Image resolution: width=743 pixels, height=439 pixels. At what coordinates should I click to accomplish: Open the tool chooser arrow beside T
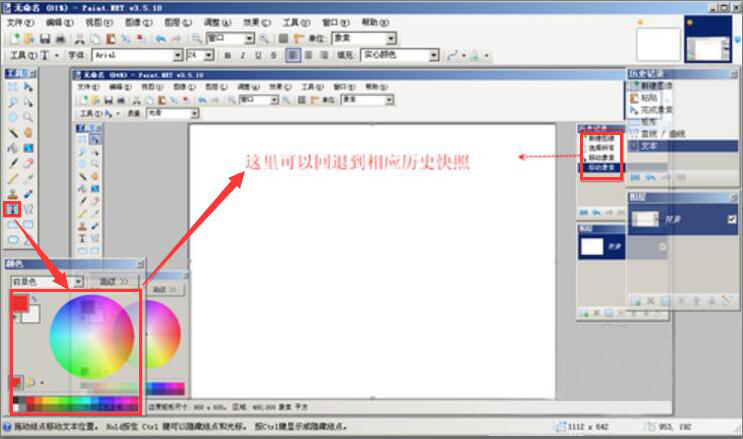(56, 55)
